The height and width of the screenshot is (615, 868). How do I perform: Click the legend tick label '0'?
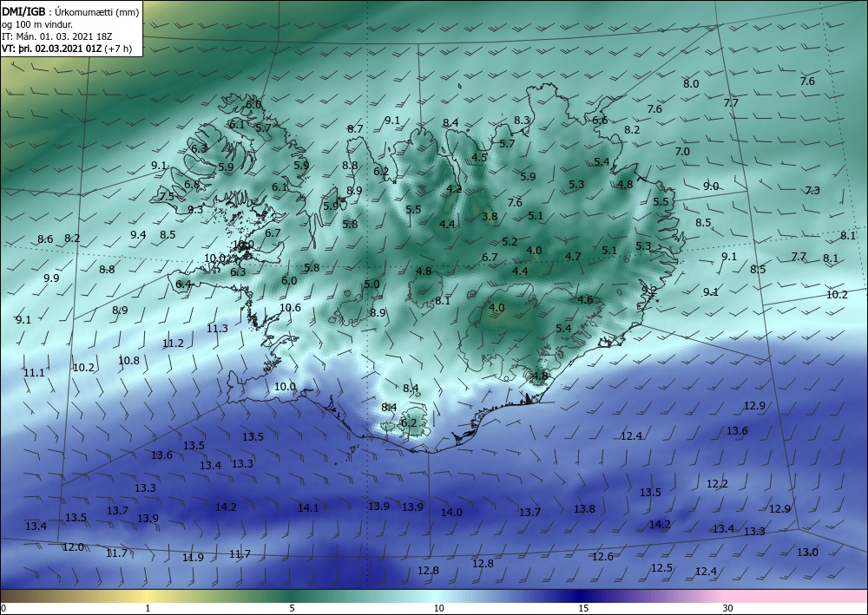click(x=3, y=609)
